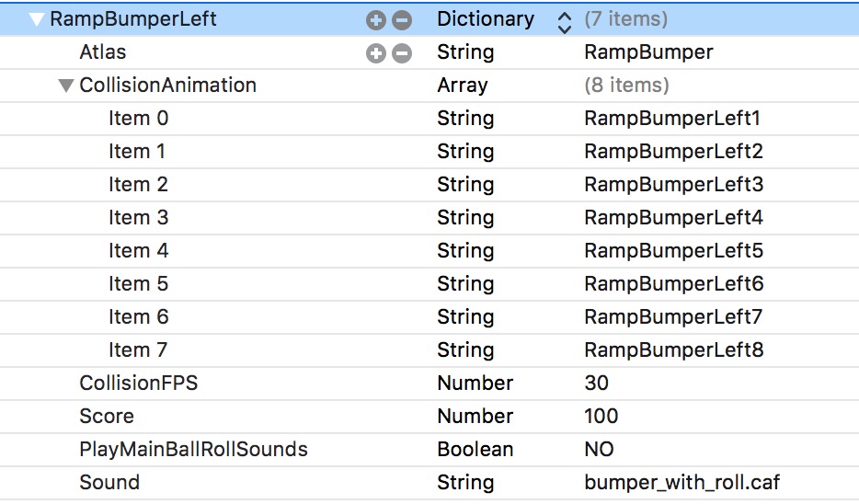Click the String type of the Sound row

pyautogui.click(x=464, y=483)
